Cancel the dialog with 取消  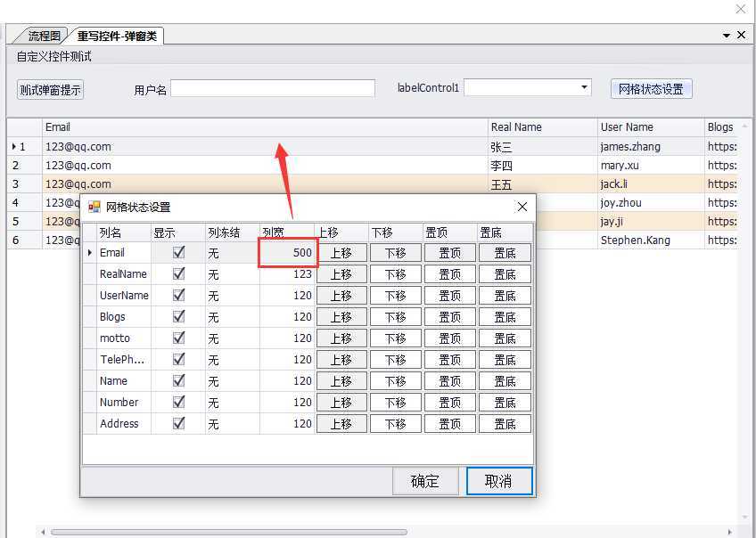tap(499, 481)
